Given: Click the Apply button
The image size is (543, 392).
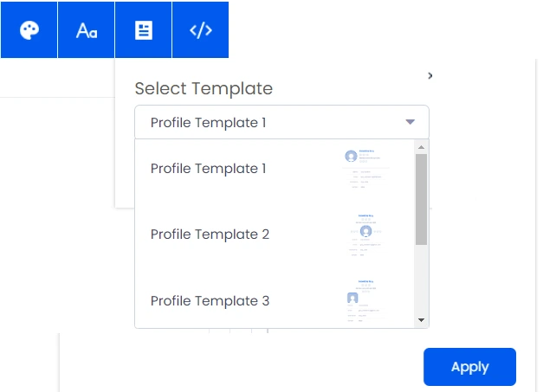Looking at the screenshot, I should (x=469, y=367).
